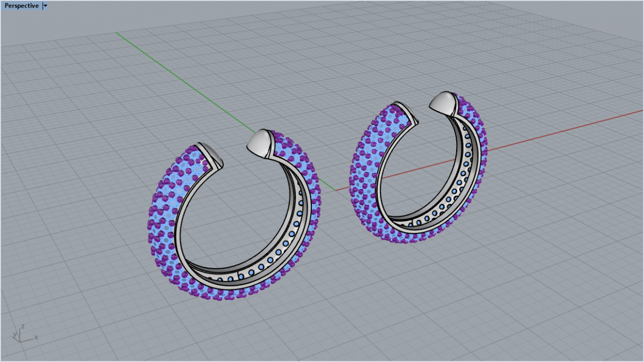The width and height of the screenshot is (644, 362).
Task: Click the Perspective viewport title label
Action: click(x=21, y=6)
